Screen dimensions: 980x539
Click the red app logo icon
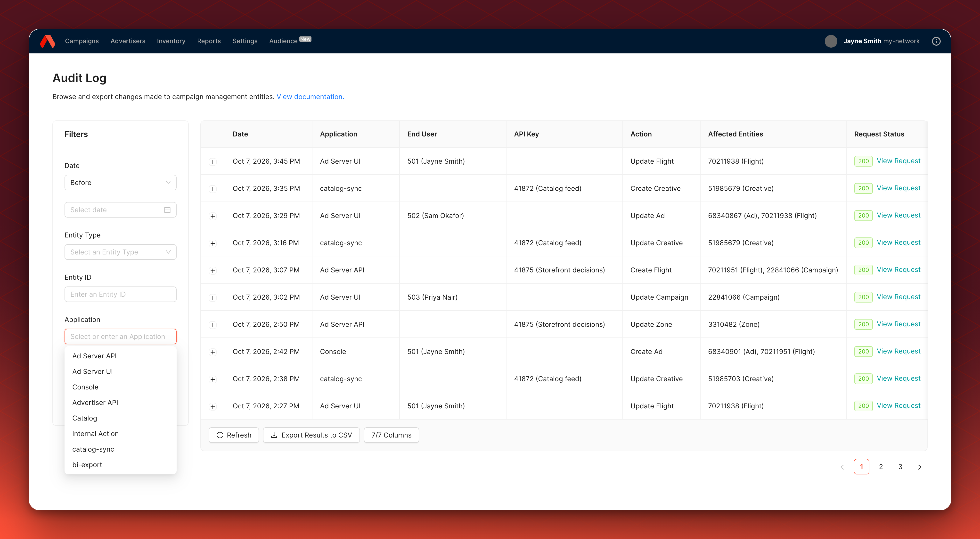(48, 41)
